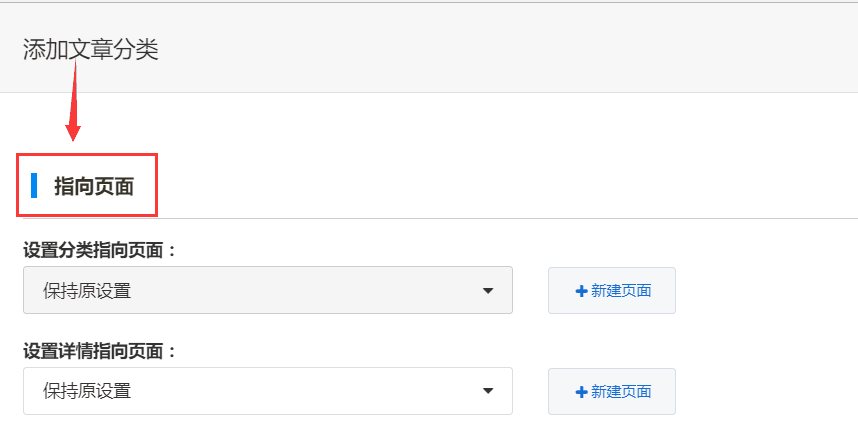Click gray header bar right of 添加文章分类
This screenshot has width=858, height=439.
(500, 49)
